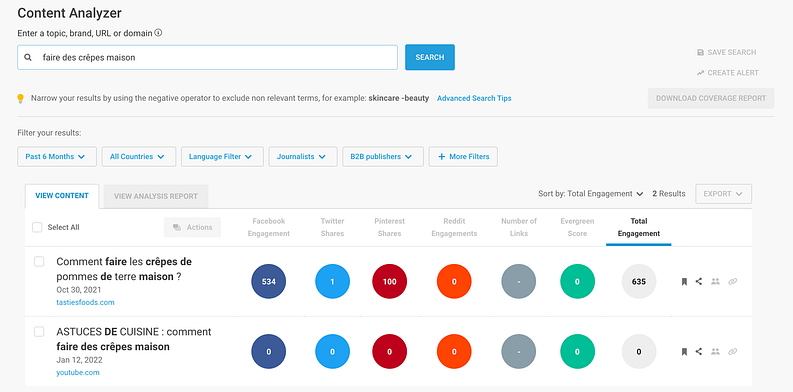Select the View Content tab
Screen dimensions: 793x392
pyautogui.click(x=62, y=196)
